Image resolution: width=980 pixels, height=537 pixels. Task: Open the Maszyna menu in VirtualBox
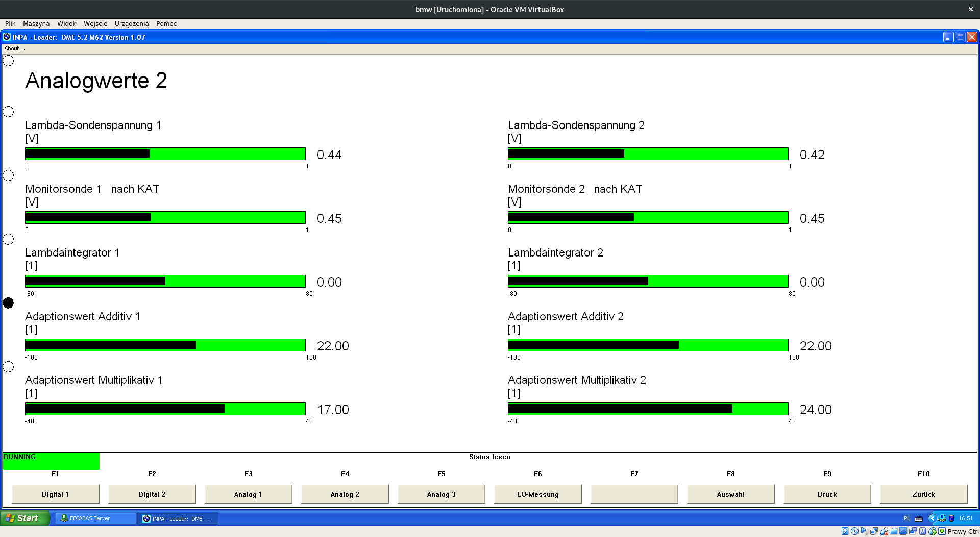pyautogui.click(x=36, y=23)
